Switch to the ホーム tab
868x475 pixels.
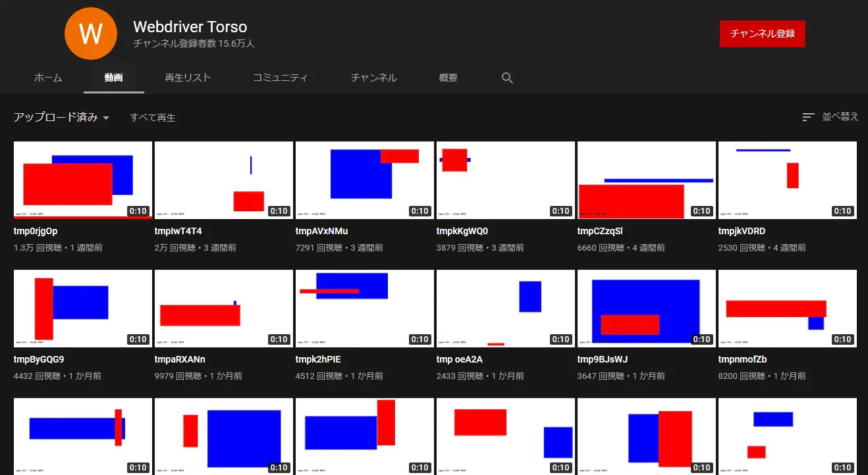[x=48, y=78]
